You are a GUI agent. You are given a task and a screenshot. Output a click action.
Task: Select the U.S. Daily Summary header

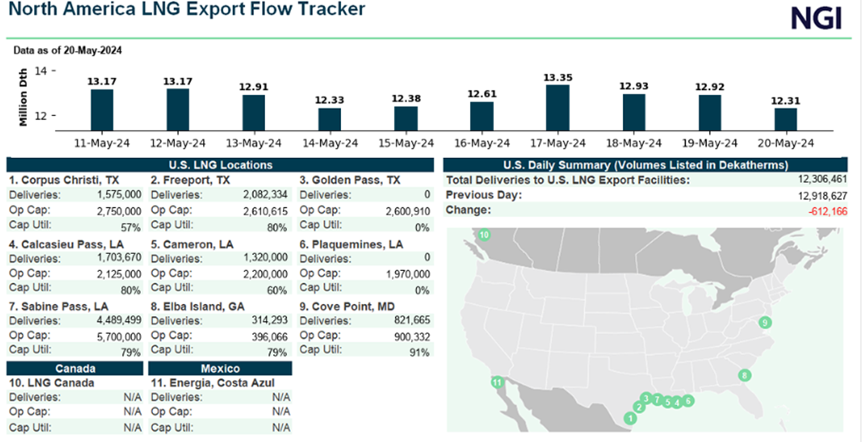[x=646, y=165]
